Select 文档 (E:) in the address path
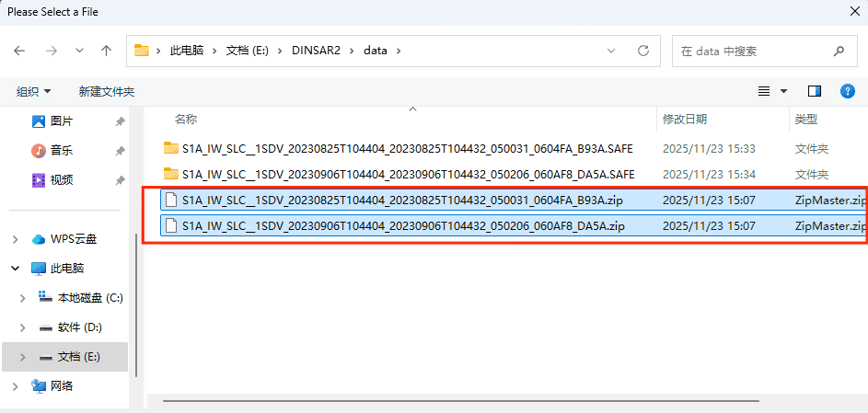 (247, 51)
